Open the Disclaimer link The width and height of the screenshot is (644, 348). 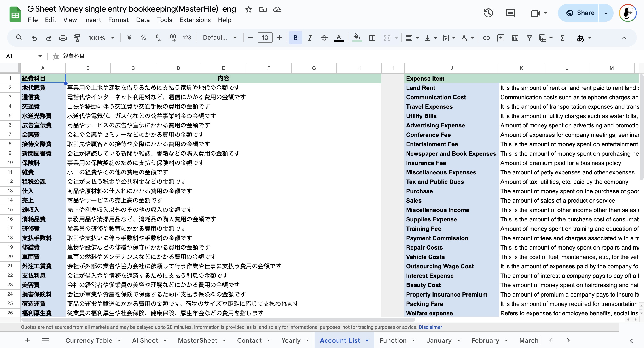click(x=430, y=327)
